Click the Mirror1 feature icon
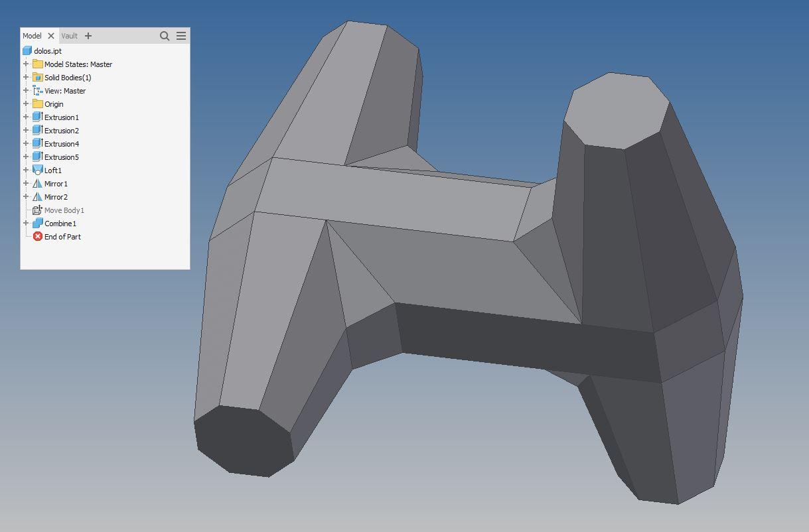This screenshot has height=532, width=809. click(x=38, y=184)
